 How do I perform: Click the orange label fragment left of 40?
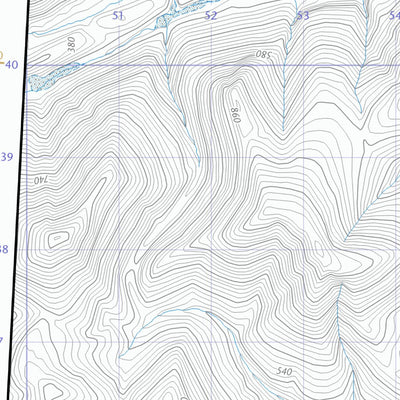(1, 57)
